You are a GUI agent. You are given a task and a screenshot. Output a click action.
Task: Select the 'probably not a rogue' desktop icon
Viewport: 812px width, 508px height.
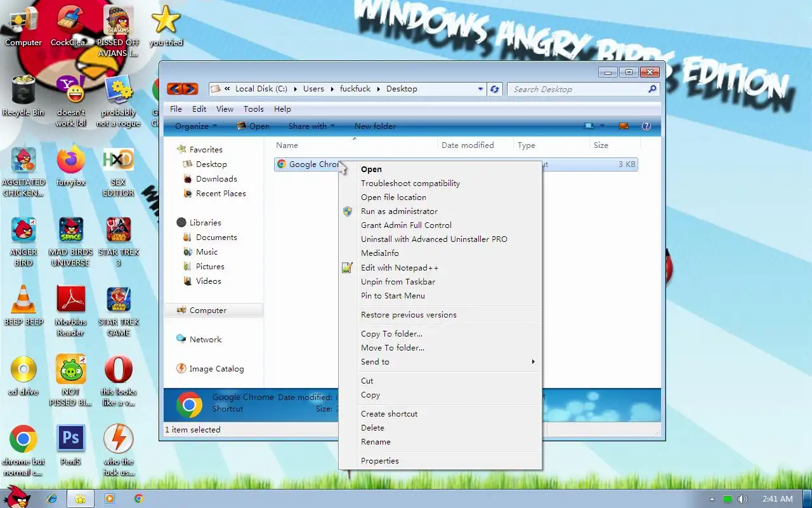(118, 100)
